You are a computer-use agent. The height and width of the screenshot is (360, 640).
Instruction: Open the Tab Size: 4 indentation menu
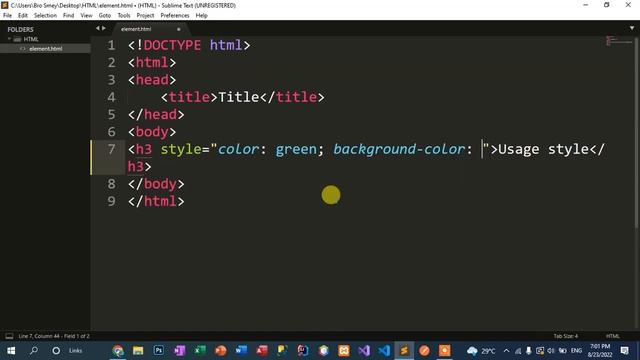(566, 336)
